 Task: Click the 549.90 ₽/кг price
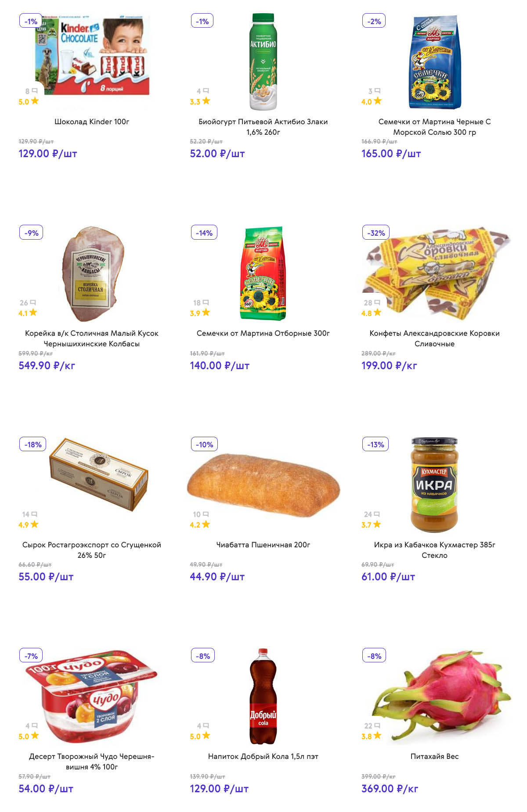[47, 366]
